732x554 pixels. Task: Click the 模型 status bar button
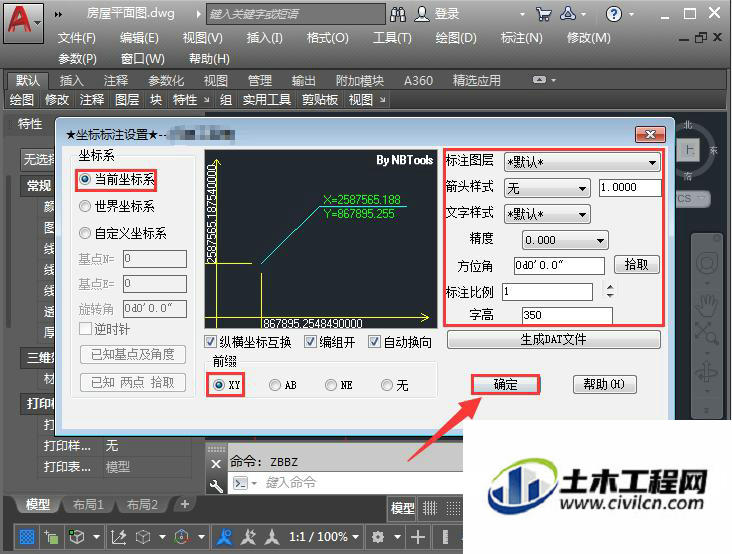click(402, 508)
